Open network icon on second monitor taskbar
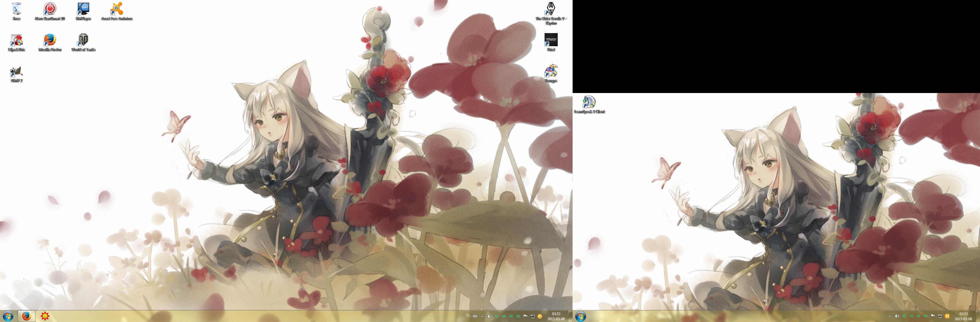980x322 pixels. point(940,316)
